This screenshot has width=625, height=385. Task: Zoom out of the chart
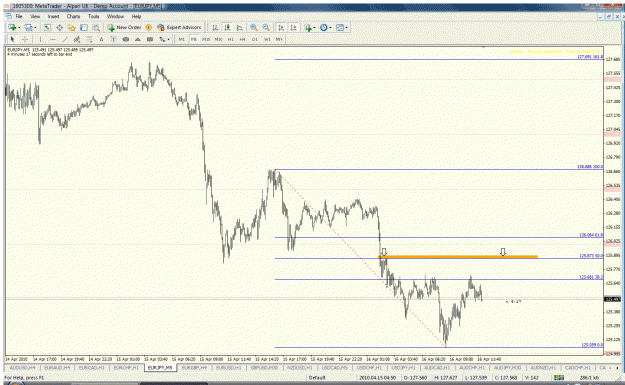(x=266, y=28)
